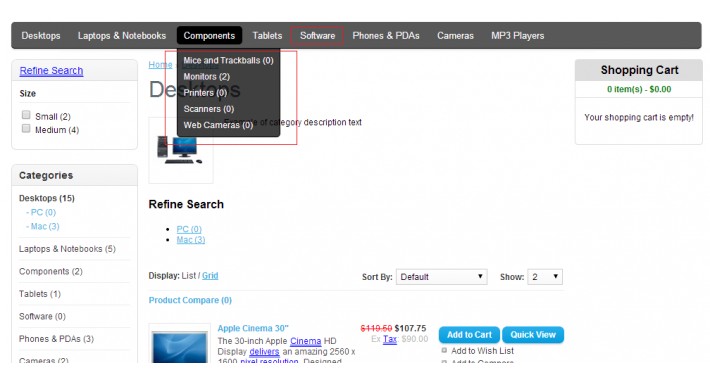Click Add to Wish List link

tap(482, 351)
